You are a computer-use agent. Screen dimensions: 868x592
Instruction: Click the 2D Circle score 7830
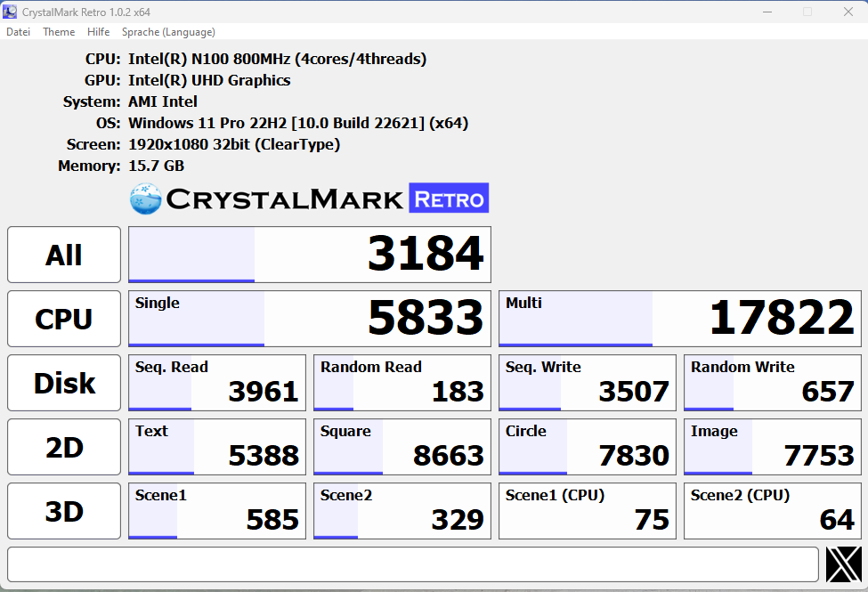[x=588, y=447]
